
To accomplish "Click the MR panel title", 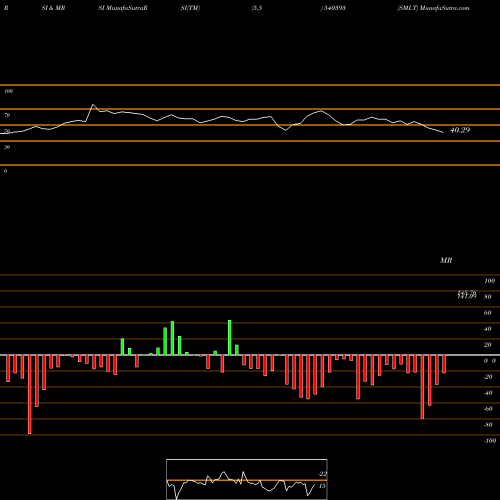I will point(446,260).
